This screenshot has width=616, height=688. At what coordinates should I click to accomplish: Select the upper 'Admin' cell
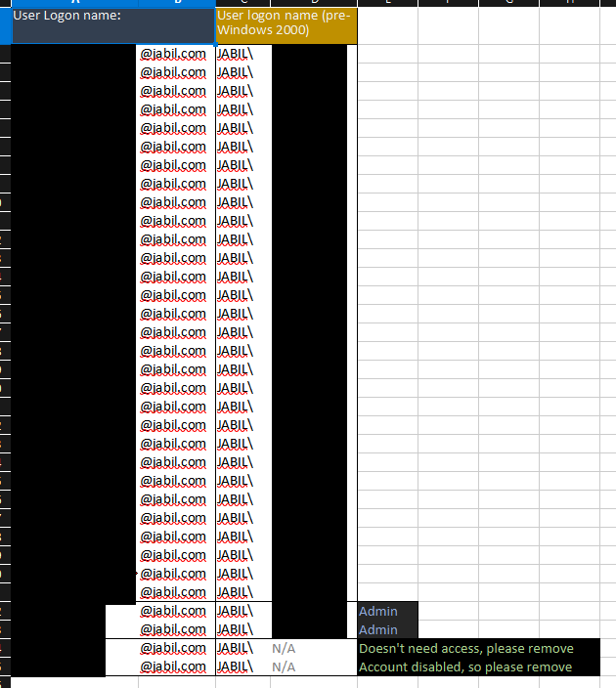(387, 611)
